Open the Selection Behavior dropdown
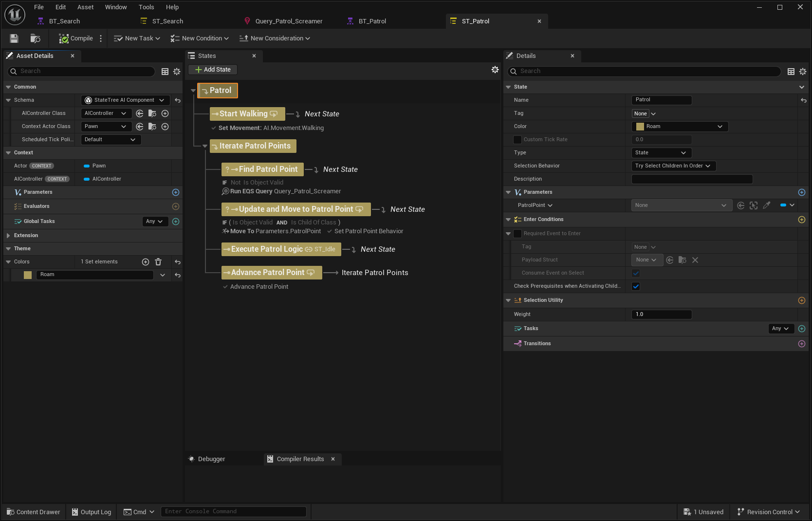This screenshot has height=521, width=812. tap(673, 166)
